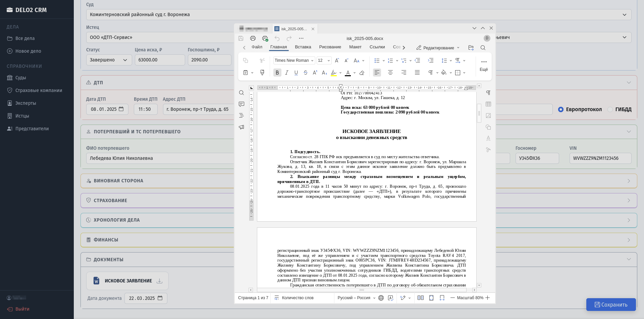This screenshot has width=644, height=319.
Task: Justify the paragraph text
Action: 417,73
